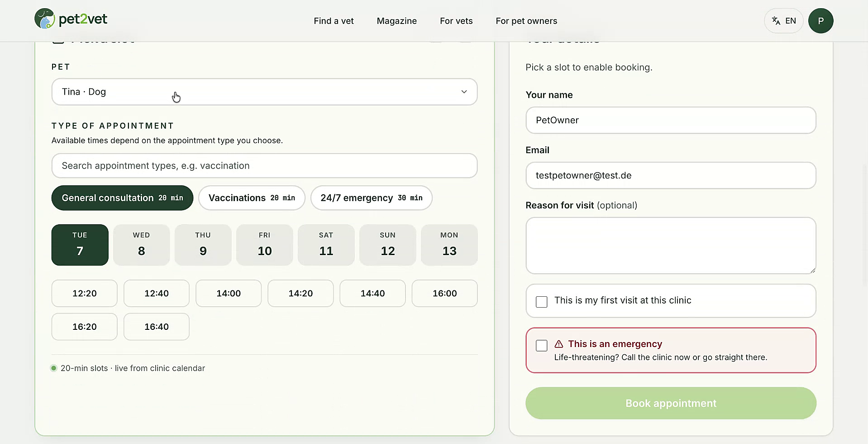Select Friday 10 in date picker
The height and width of the screenshot is (444, 868).
(x=265, y=245)
